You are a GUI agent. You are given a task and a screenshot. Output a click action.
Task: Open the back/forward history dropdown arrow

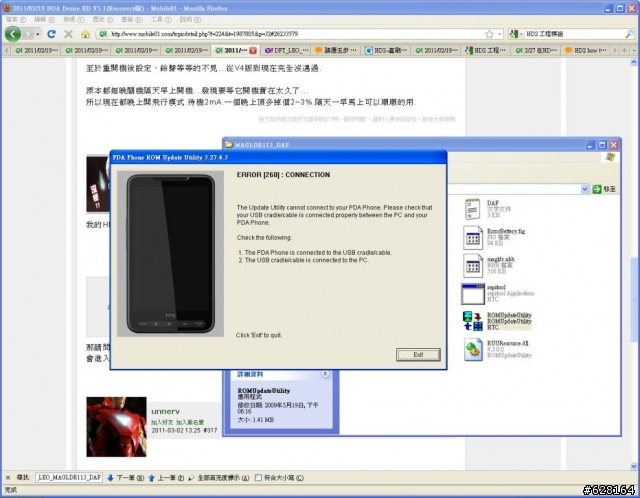point(38,34)
